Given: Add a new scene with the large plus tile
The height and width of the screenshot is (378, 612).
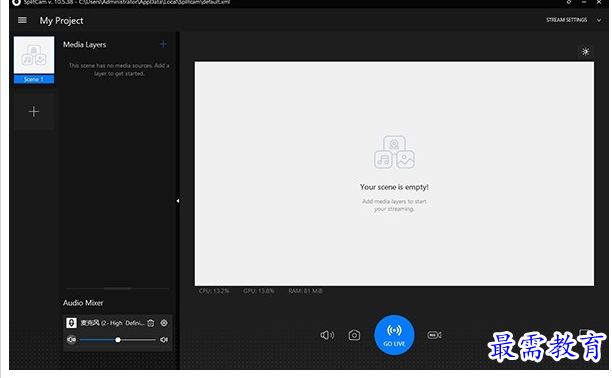Looking at the screenshot, I should [34, 112].
